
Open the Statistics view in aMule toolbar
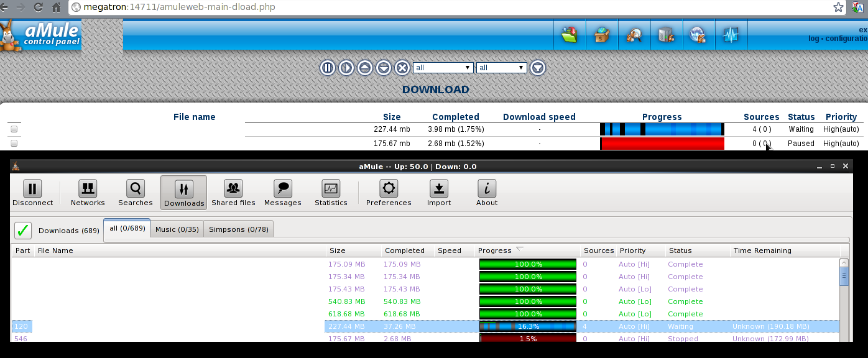click(x=331, y=193)
